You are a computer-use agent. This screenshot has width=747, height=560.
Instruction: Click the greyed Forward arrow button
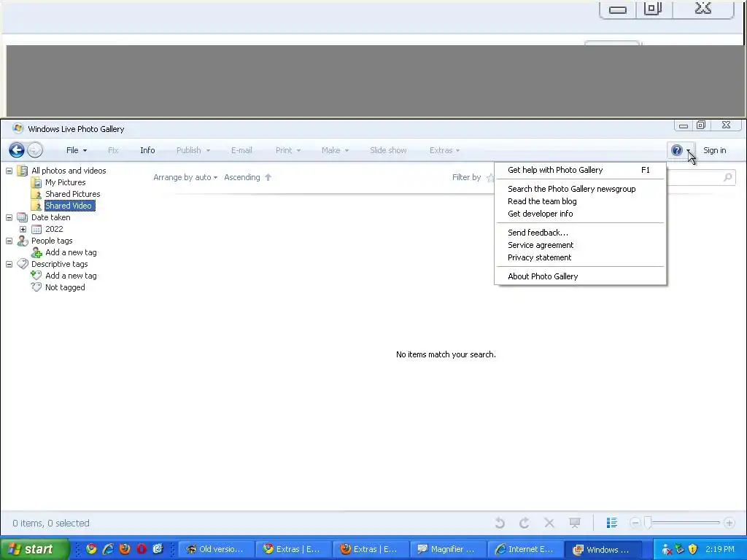click(x=35, y=150)
